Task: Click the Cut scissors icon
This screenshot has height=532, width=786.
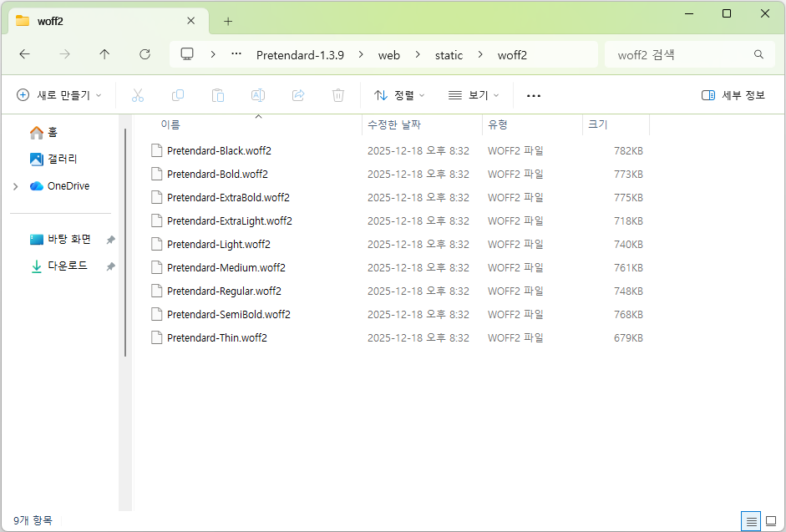Action: (137, 95)
